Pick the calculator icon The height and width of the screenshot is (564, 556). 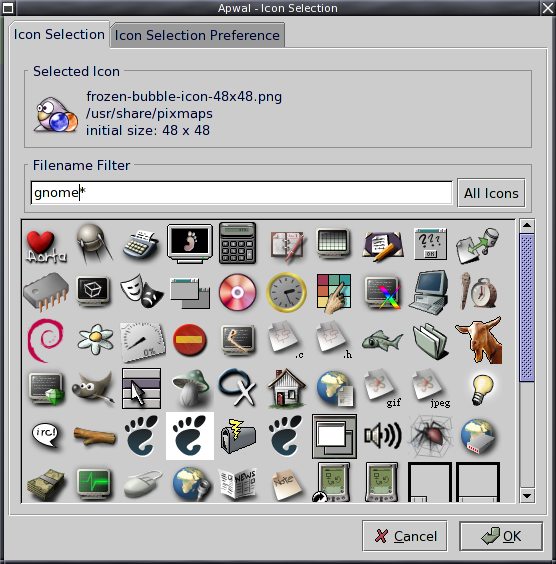[237, 243]
